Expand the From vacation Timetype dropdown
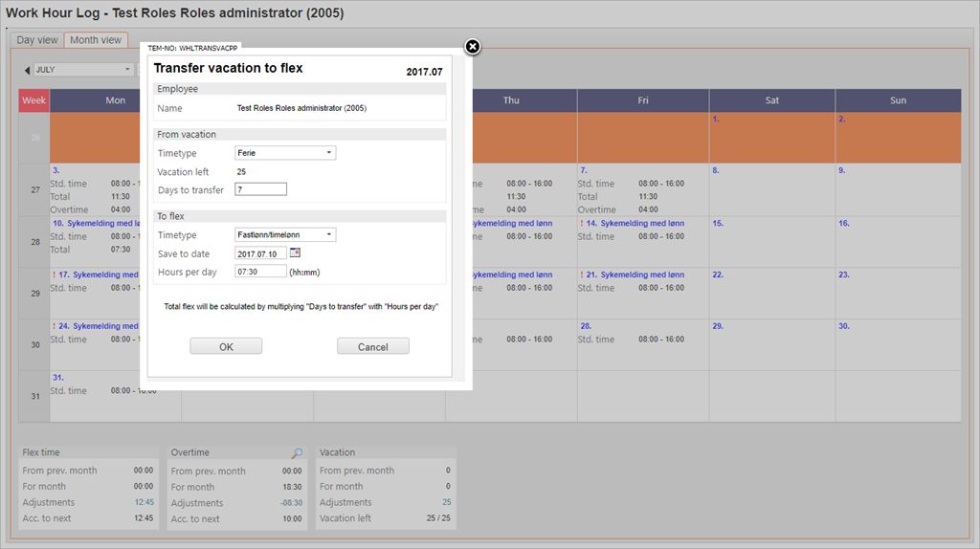 285,153
